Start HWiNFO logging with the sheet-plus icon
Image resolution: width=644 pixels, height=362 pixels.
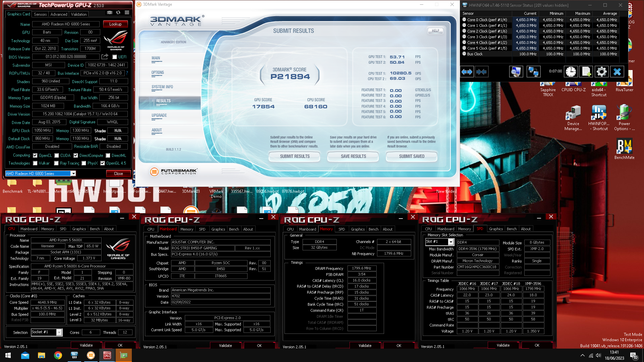(x=586, y=72)
